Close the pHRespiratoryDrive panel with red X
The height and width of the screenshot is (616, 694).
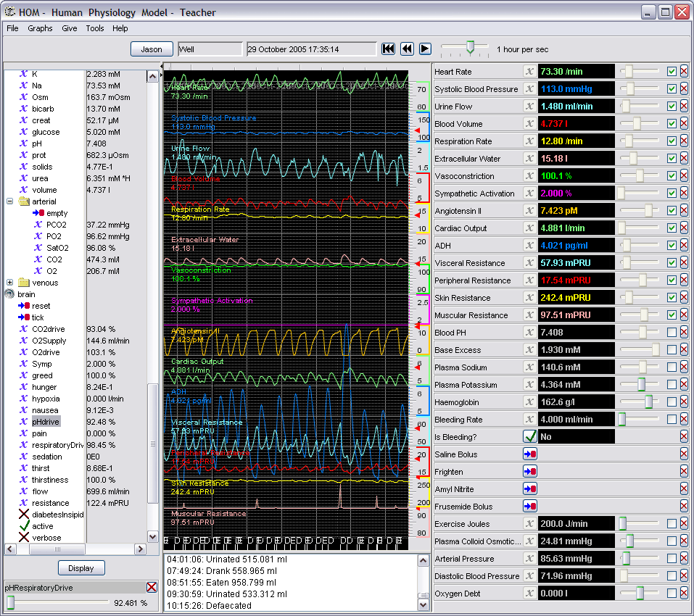tap(152, 587)
